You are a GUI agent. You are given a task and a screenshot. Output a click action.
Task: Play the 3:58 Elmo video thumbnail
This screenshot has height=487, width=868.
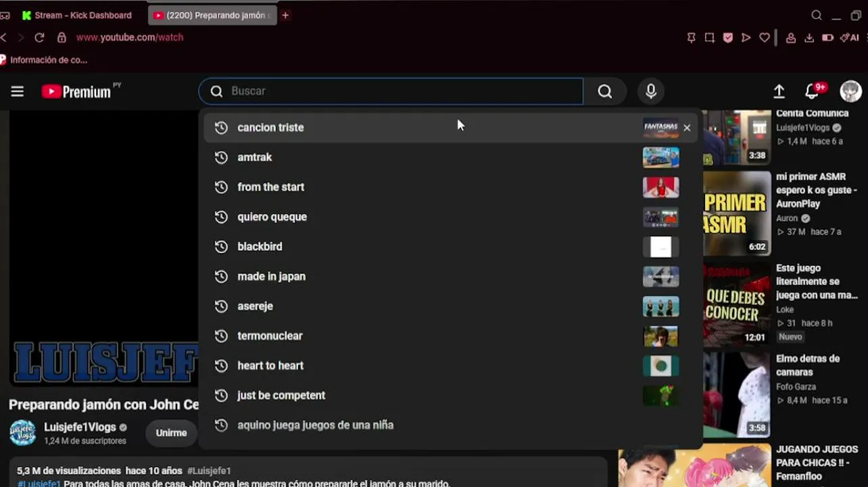pyautogui.click(x=737, y=395)
